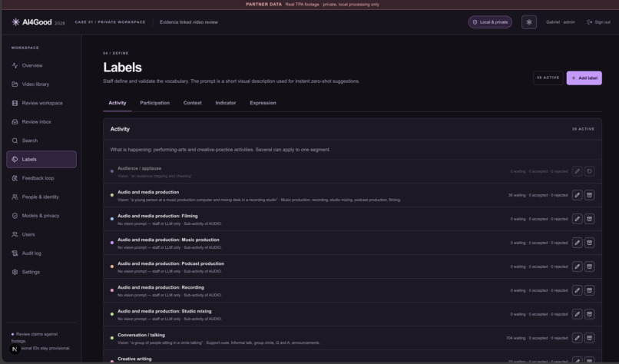Open Feedback loop page

click(x=41, y=178)
